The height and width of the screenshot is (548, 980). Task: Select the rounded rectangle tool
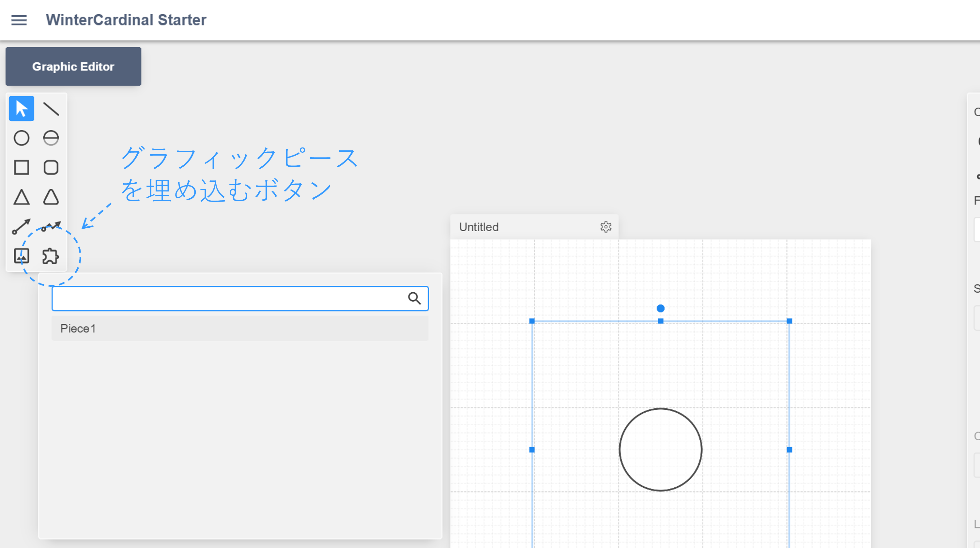[x=51, y=167]
